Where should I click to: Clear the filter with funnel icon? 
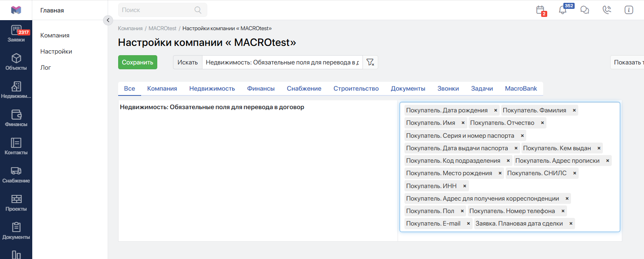point(370,62)
